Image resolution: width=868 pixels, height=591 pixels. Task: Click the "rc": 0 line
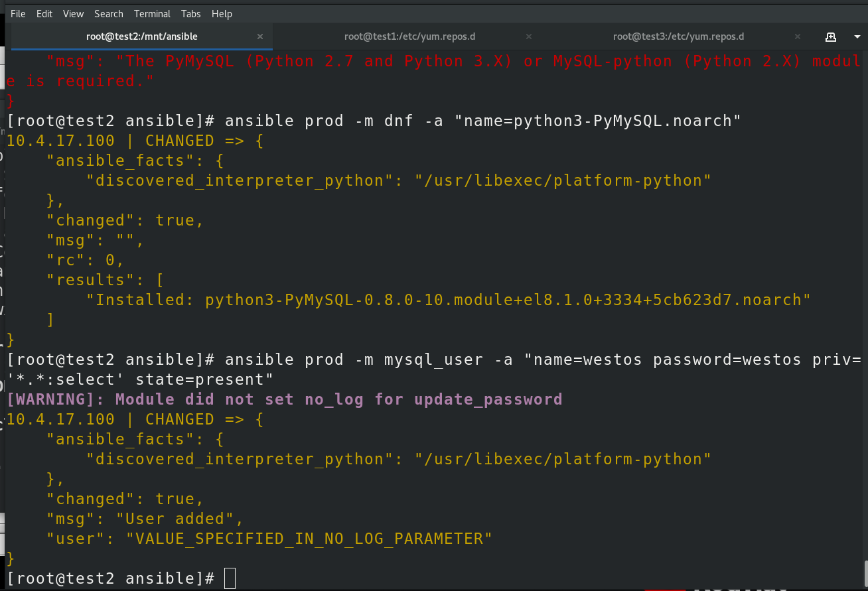86,260
